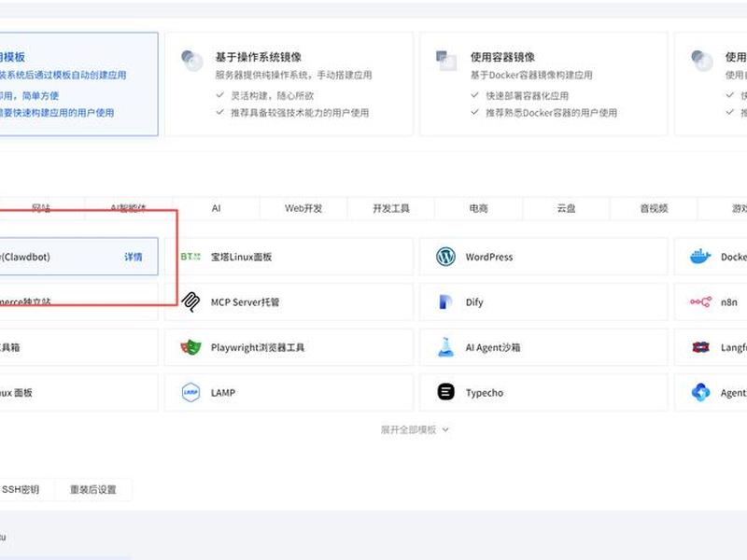This screenshot has height=560, width=747.
Task: Switch to the AI category tab
Action: [x=217, y=208]
